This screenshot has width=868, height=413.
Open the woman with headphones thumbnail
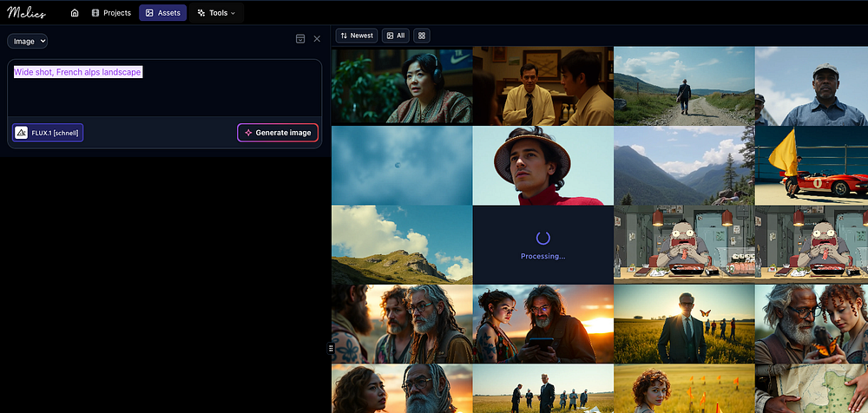(402, 85)
